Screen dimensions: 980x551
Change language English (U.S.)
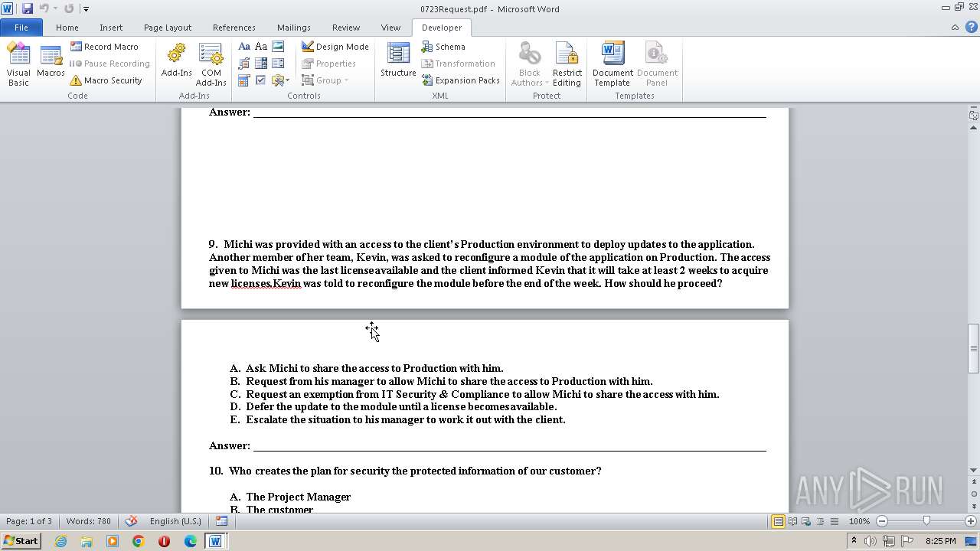(x=175, y=521)
